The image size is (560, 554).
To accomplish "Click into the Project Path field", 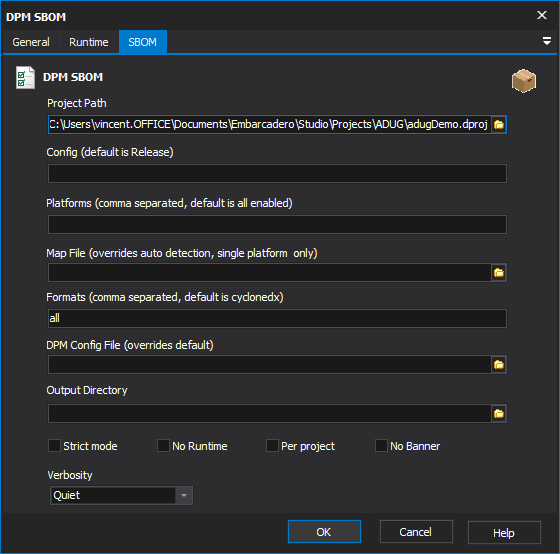I will pos(270,125).
